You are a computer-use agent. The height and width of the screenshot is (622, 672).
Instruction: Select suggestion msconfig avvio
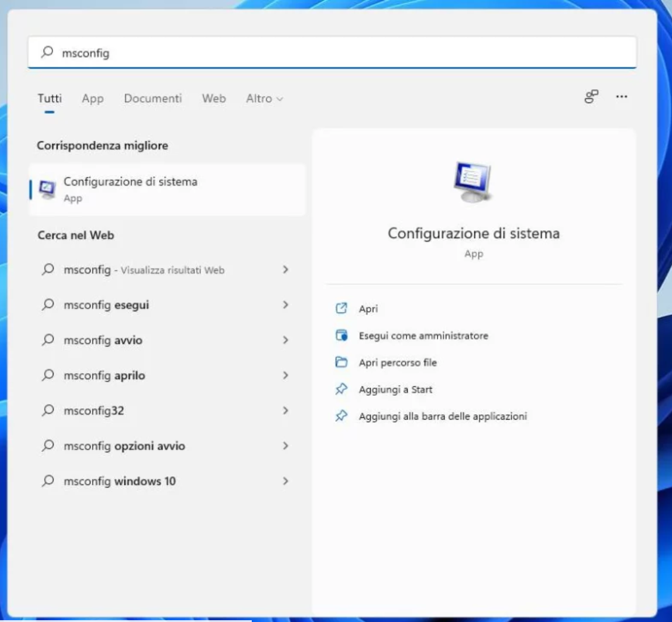(x=167, y=340)
